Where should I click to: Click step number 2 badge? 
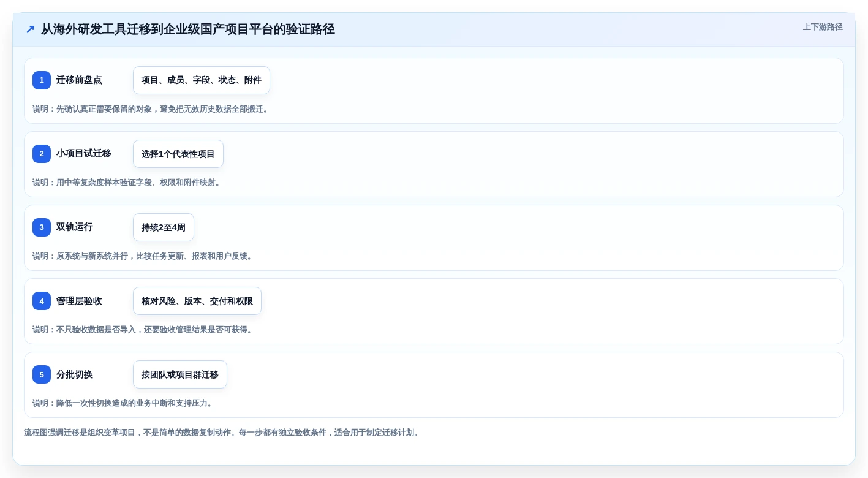(42, 154)
